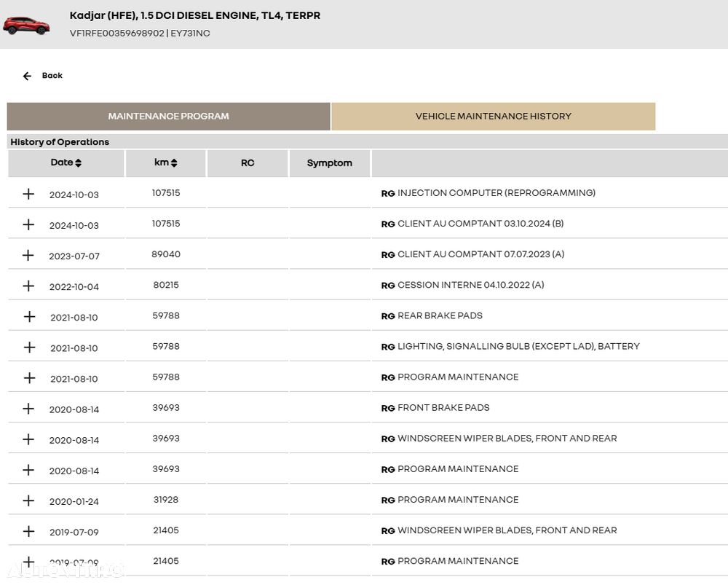Select Lighting, Signalling Bulb, Battery text
728x585 pixels.
(518, 346)
